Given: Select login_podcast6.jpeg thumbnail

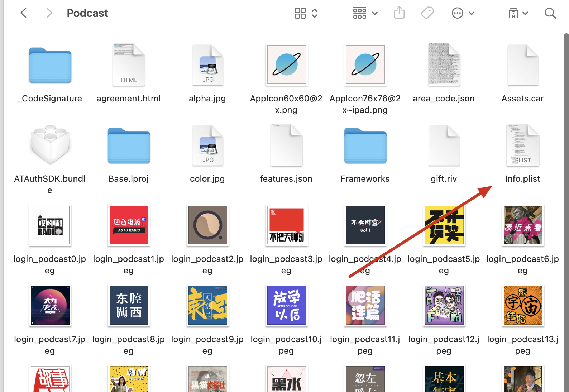Looking at the screenshot, I should tap(523, 225).
